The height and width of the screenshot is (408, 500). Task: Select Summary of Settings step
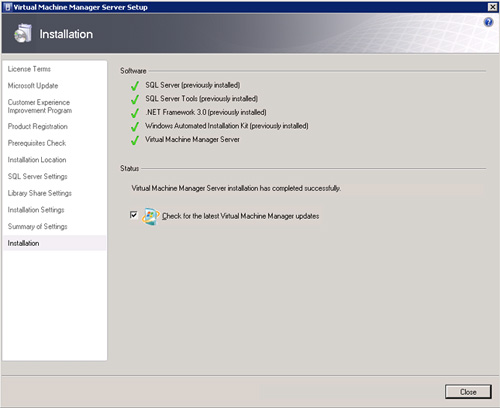coord(37,226)
